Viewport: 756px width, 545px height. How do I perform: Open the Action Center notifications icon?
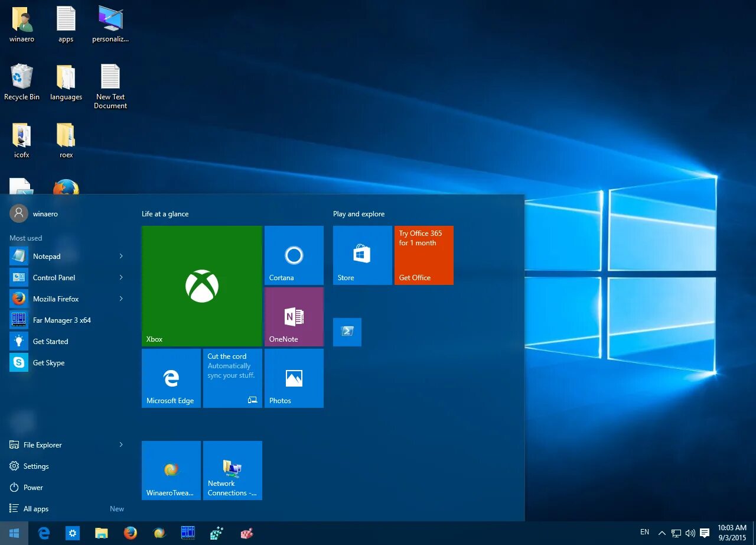coord(704,533)
